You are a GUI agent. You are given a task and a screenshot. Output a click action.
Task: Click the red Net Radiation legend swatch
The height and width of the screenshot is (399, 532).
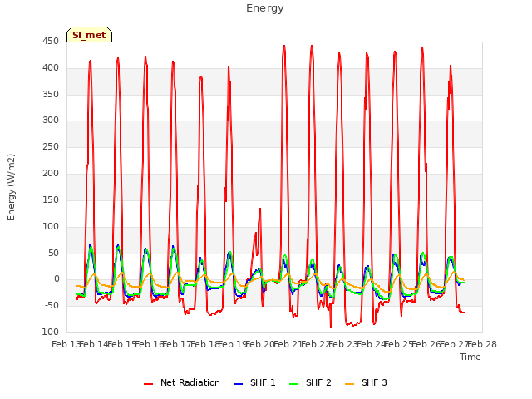148,384
